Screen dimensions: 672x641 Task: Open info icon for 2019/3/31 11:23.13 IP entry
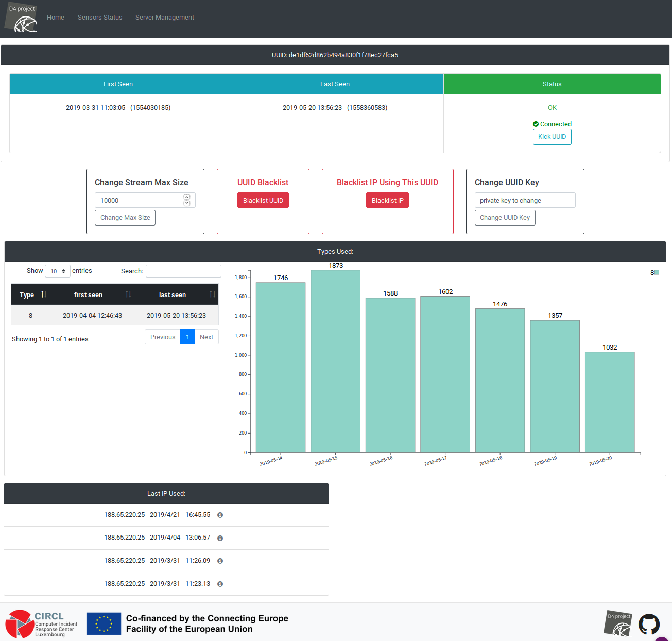(220, 584)
